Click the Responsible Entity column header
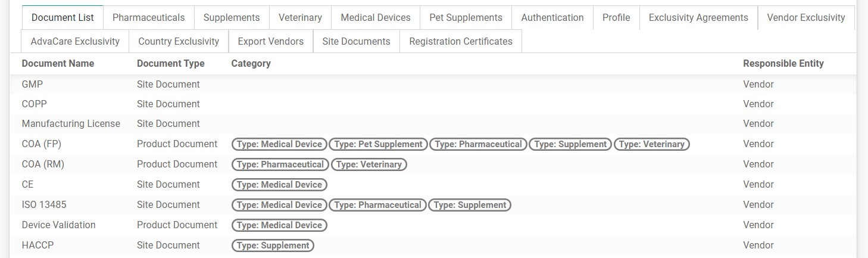 [x=783, y=63]
